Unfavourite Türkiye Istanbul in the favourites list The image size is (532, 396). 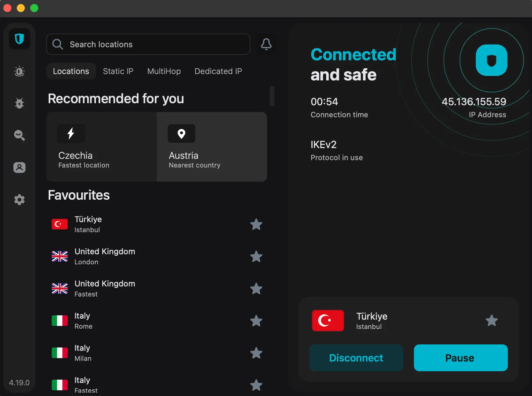(256, 224)
